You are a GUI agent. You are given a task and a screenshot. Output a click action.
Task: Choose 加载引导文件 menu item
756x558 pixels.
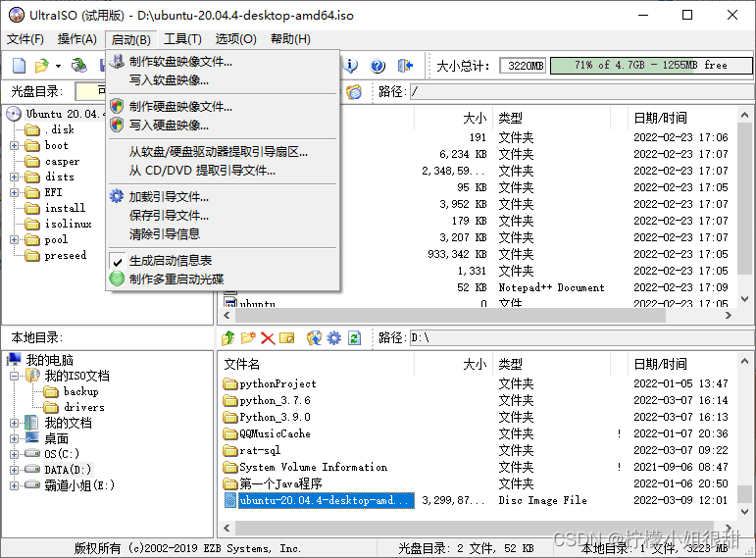click(223, 197)
